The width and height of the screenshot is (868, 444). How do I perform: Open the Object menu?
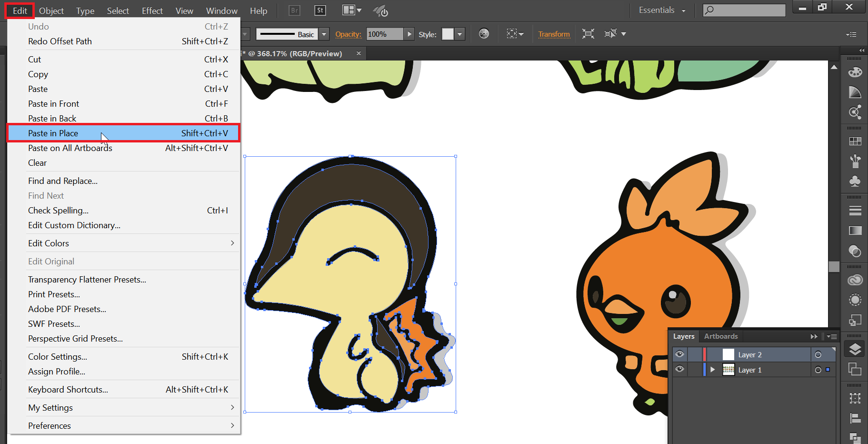[x=51, y=10]
